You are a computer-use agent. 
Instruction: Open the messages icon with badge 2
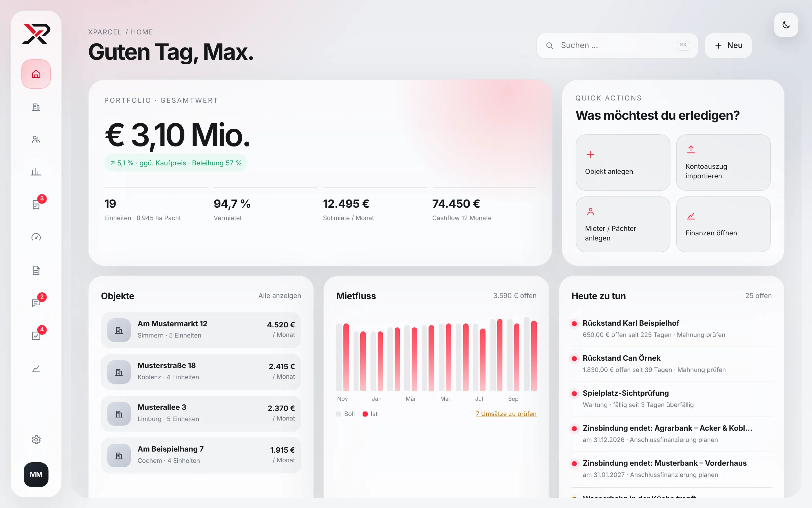tap(36, 303)
